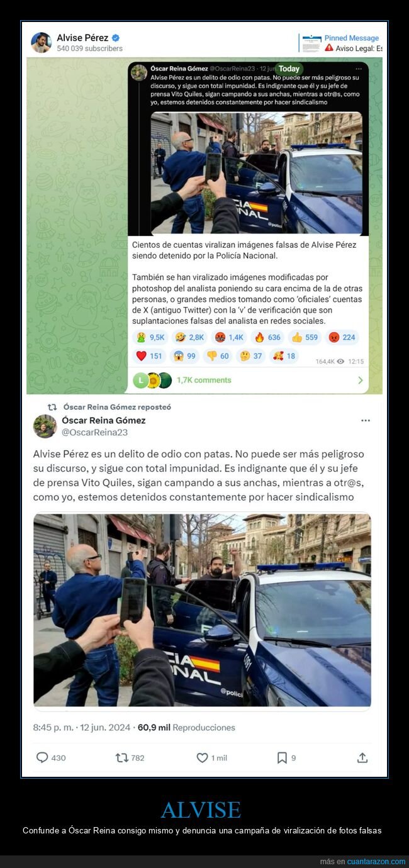Toggle the thumbs up reaction with 559
This screenshot has width=409, height=868.
(x=305, y=337)
